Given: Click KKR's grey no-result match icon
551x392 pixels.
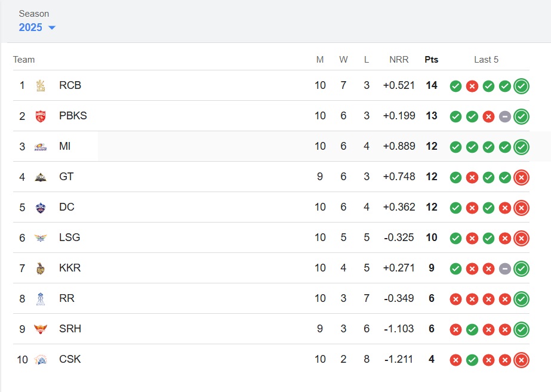Looking at the screenshot, I should pyautogui.click(x=505, y=268).
